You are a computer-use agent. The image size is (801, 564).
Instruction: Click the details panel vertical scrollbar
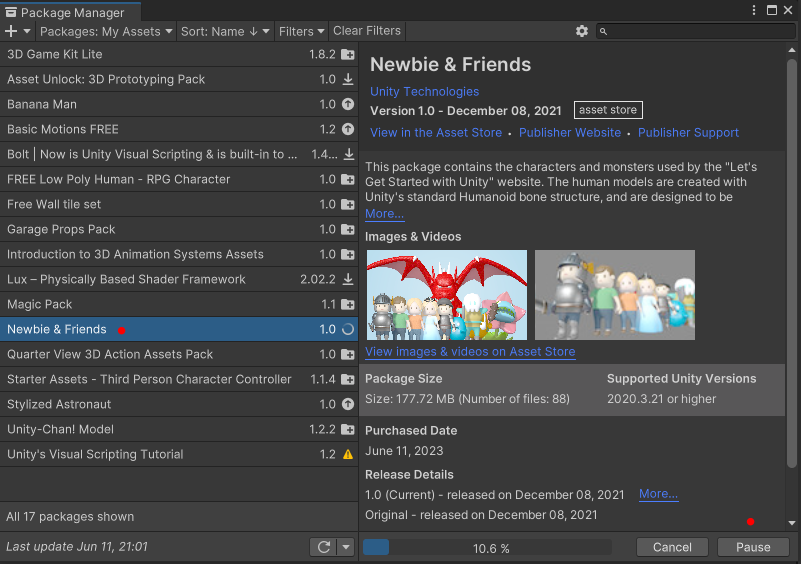click(792, 263)
